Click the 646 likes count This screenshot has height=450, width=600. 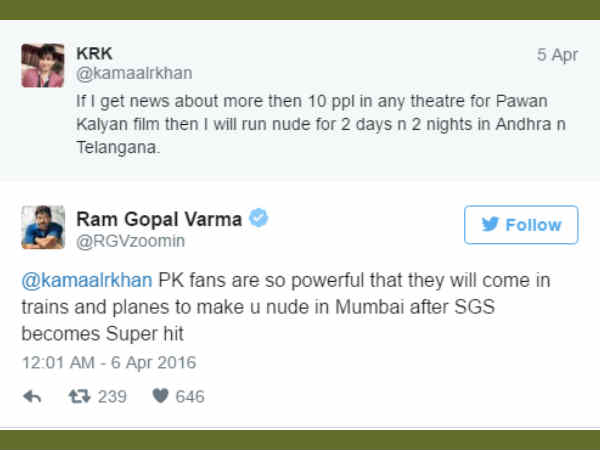189,396
